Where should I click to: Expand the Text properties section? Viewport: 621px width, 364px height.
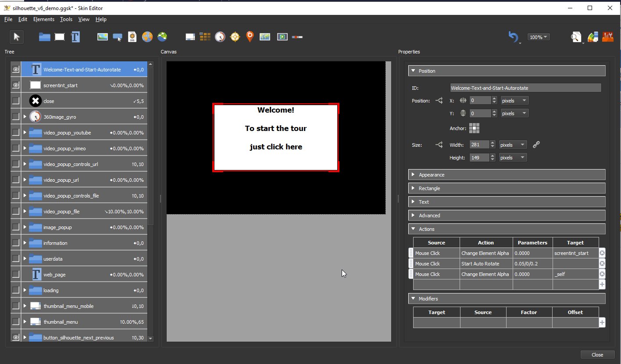point(507,202)
